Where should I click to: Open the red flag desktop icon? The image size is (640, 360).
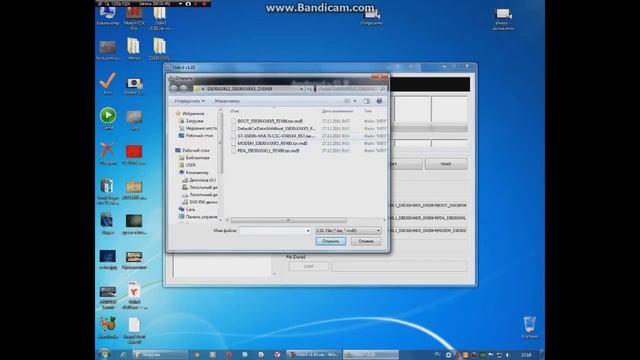(134, 154)
